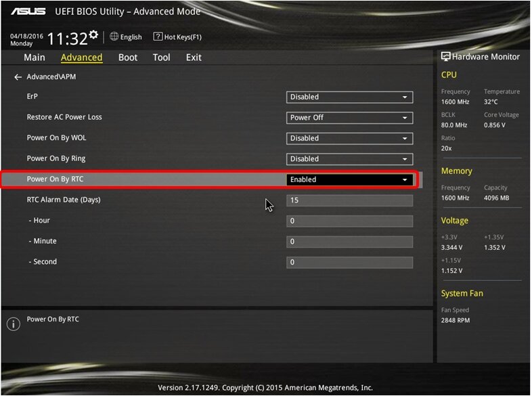
Task: Click the Advanced\APM breadcrumb text
Action: tap(51, 76)
